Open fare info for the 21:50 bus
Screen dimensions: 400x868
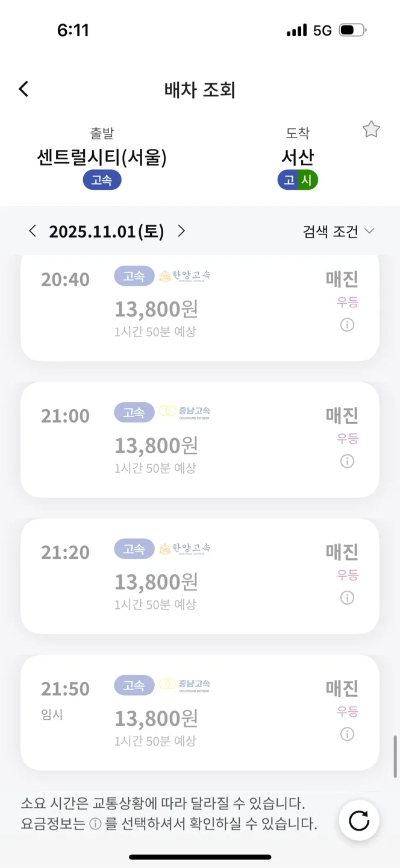click(x=347, y=734)
